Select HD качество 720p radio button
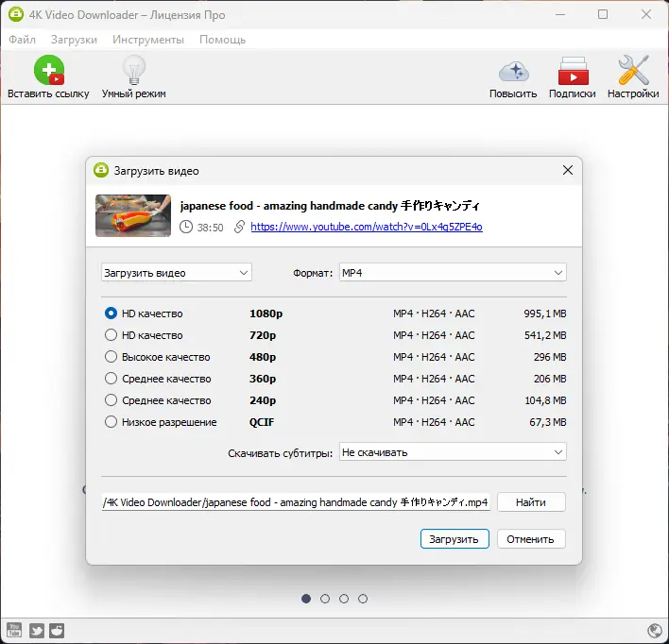Image resolution: width=669 pixels, height=644 pixels. pyautogui.click(x=111, y=335)
